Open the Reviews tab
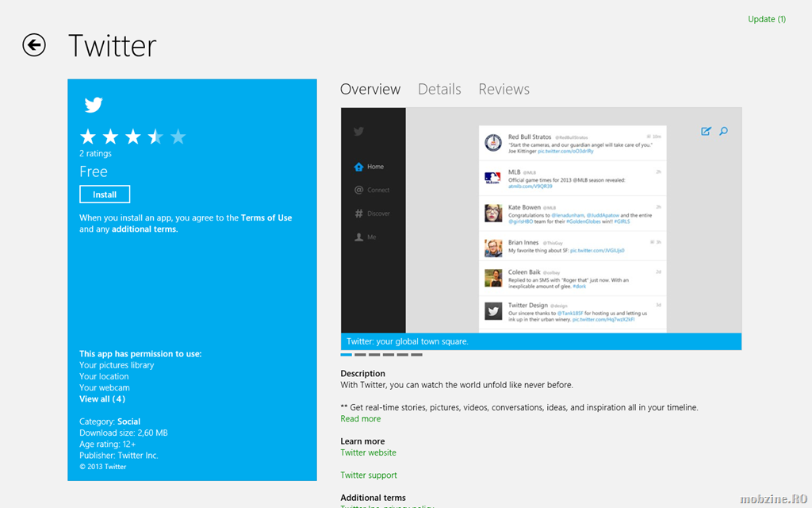 pos(504,90)
